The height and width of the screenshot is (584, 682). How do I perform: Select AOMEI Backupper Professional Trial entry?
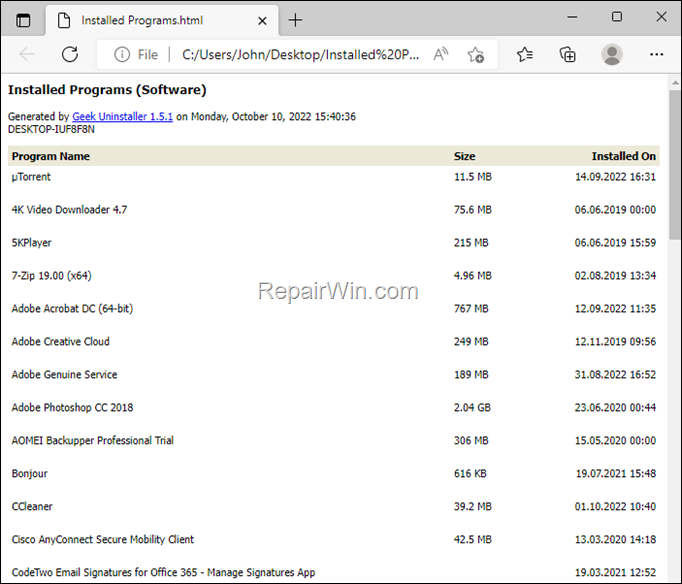pos(92,441)
